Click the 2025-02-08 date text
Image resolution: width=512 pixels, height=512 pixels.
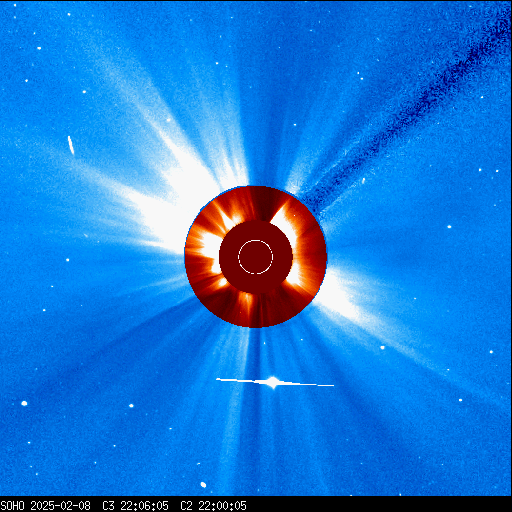click(60, 505)
